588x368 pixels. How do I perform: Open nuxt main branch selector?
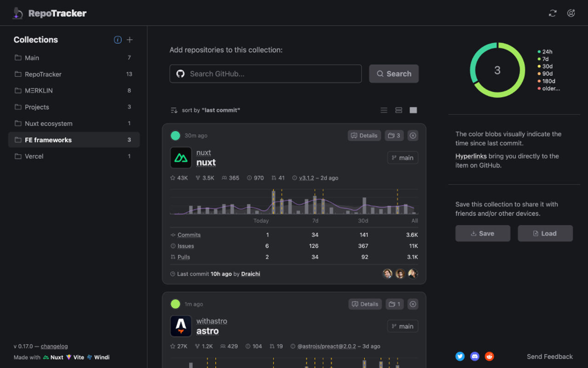(x=402, y=158)
